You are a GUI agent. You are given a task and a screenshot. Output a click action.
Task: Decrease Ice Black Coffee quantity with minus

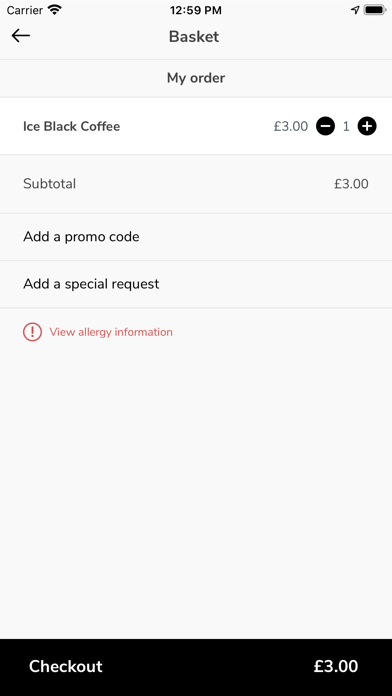325,127
